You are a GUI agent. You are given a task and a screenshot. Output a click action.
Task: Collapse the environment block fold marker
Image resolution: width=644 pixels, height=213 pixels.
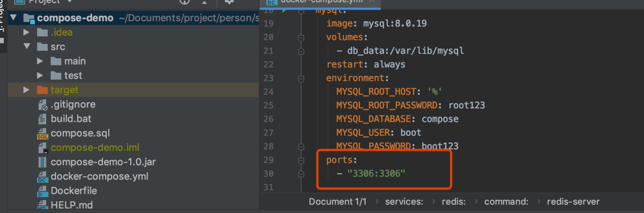click(x=301, y=79)
